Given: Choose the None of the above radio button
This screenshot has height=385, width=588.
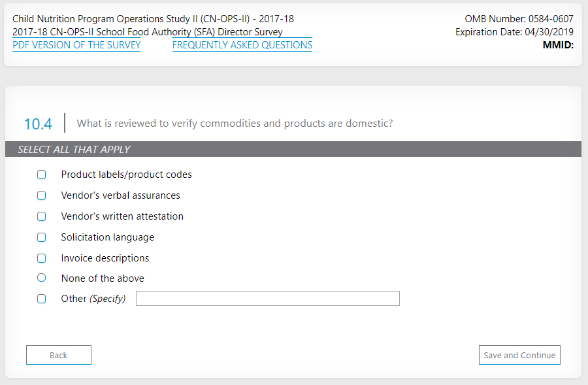Looking at the screenshot, I should pos(42,278).
